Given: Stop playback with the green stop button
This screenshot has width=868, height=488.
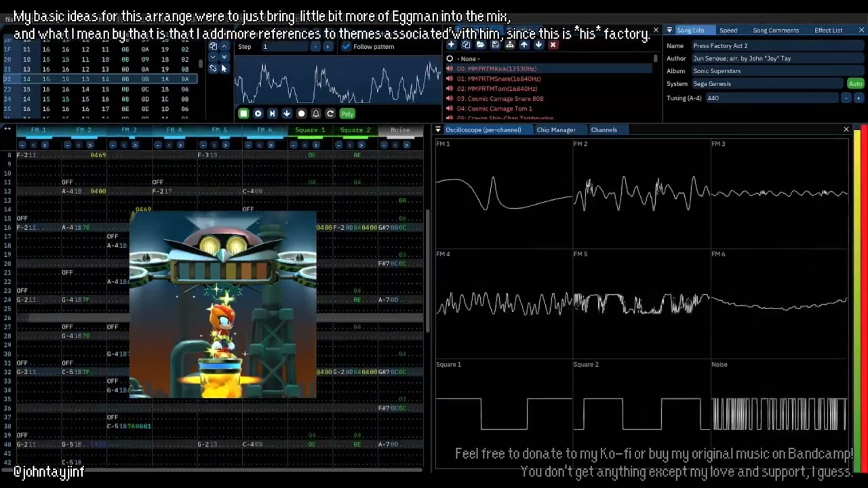Looking at the screenshot, I should [243, 114].
